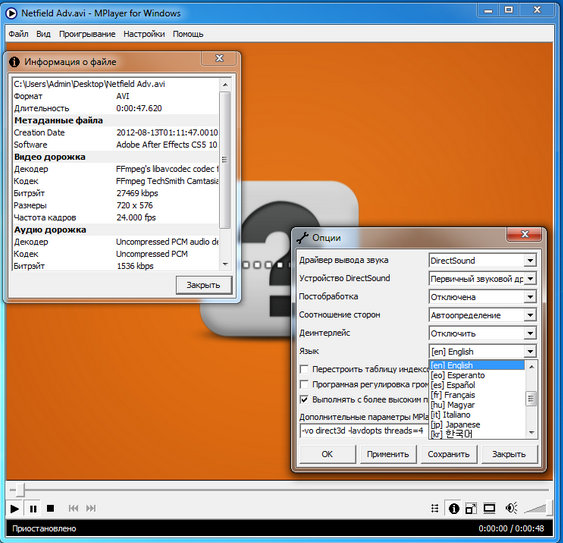Screen dimensions: 563x543
Task: Click the info icon in file info title
Action: [x=14, y=62]
